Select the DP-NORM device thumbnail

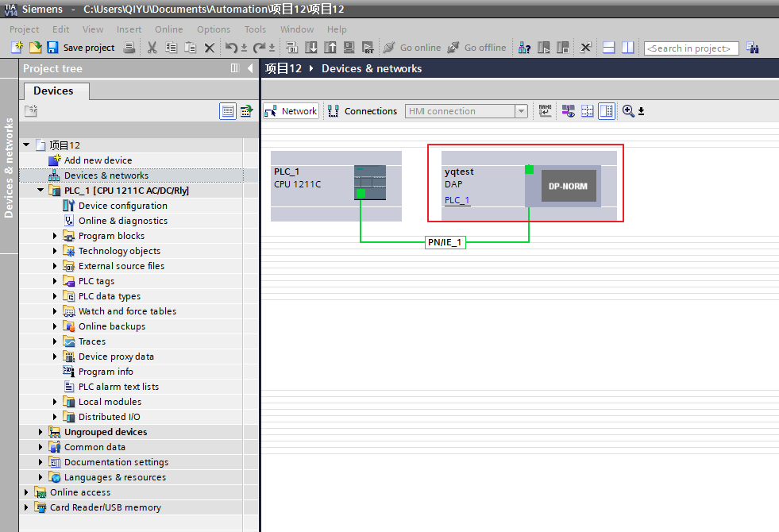pyautogui.click(x=569, y=187)
